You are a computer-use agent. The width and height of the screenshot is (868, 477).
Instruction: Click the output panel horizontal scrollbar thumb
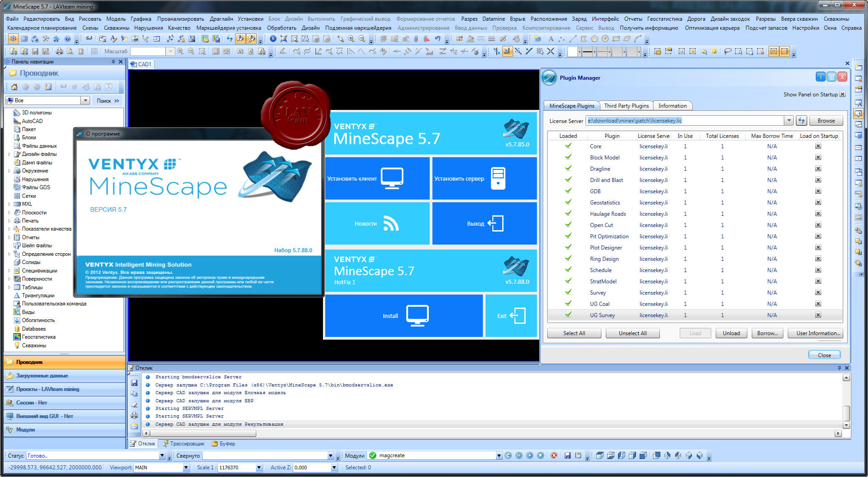pos(203,433)
